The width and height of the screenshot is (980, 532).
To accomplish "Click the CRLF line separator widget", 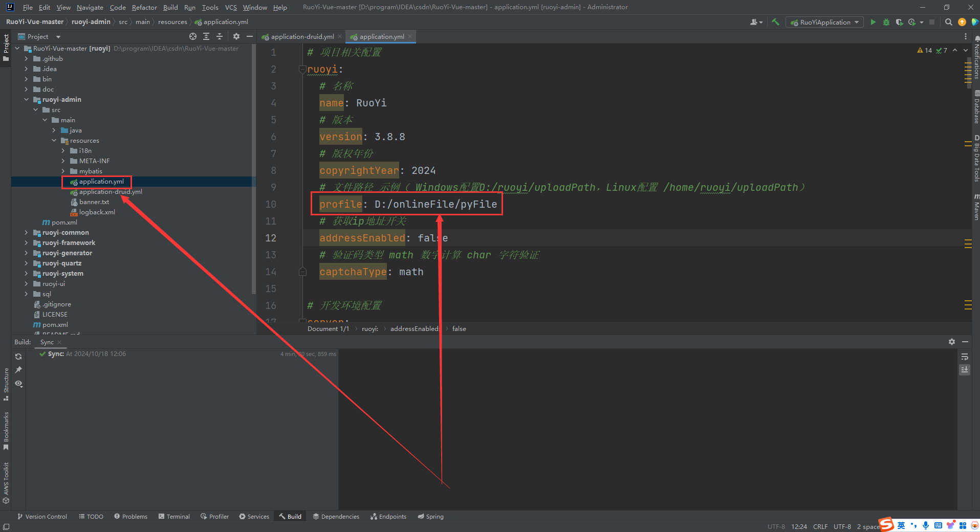I will click(820, 526).
